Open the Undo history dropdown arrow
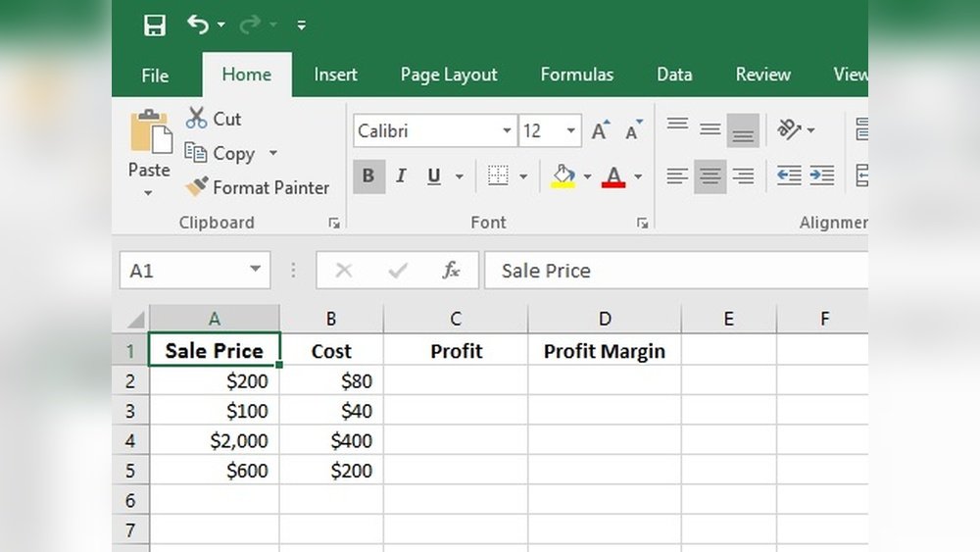 point(221,25)
